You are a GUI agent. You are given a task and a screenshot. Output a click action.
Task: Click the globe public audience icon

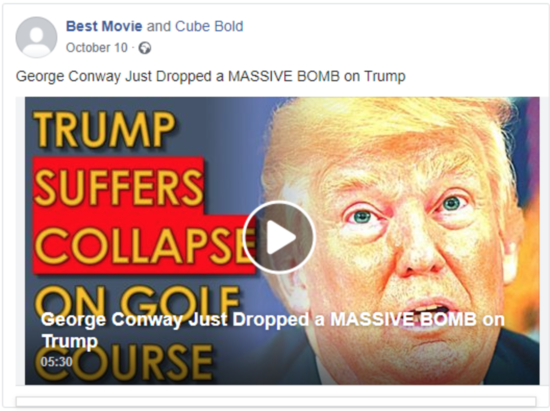click(145, 48)
